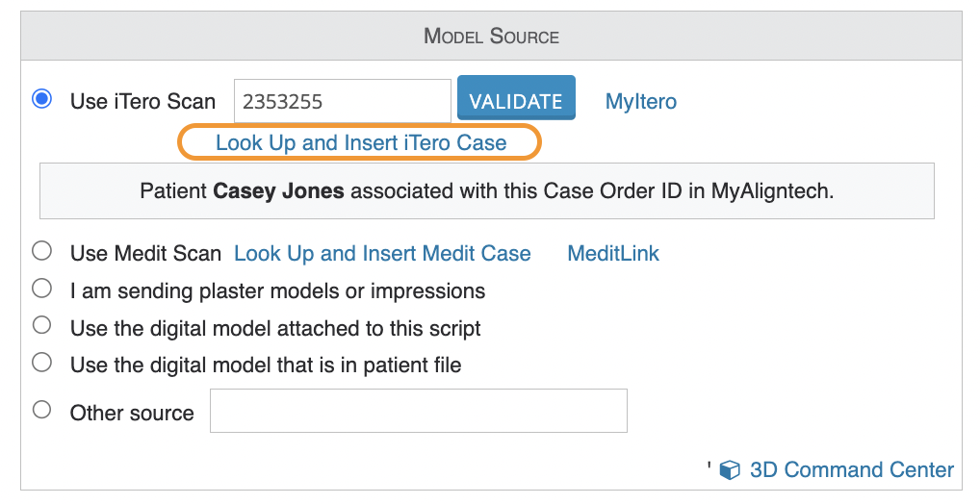Screen dimensions: 980x504
Task: Select the Other source radio button
Action: coord(41,410)
